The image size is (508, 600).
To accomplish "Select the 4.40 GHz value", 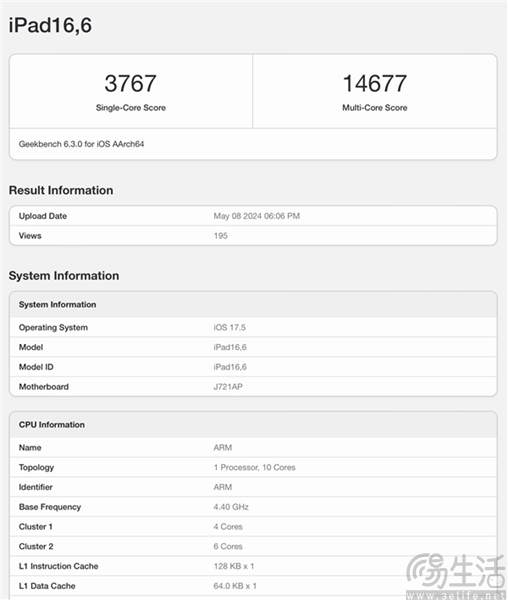I will click(231, 507).
